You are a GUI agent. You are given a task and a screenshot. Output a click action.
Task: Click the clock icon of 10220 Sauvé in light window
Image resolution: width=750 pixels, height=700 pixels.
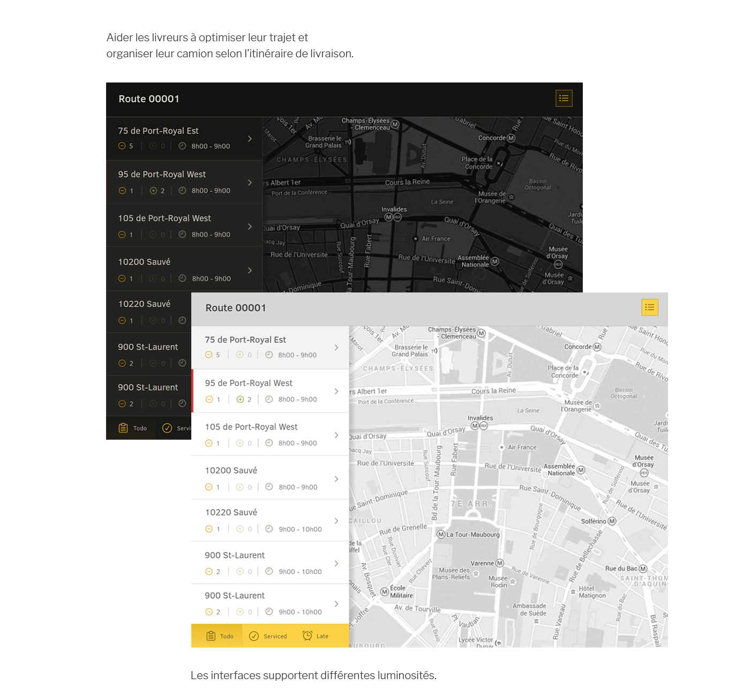click(269, 529)
